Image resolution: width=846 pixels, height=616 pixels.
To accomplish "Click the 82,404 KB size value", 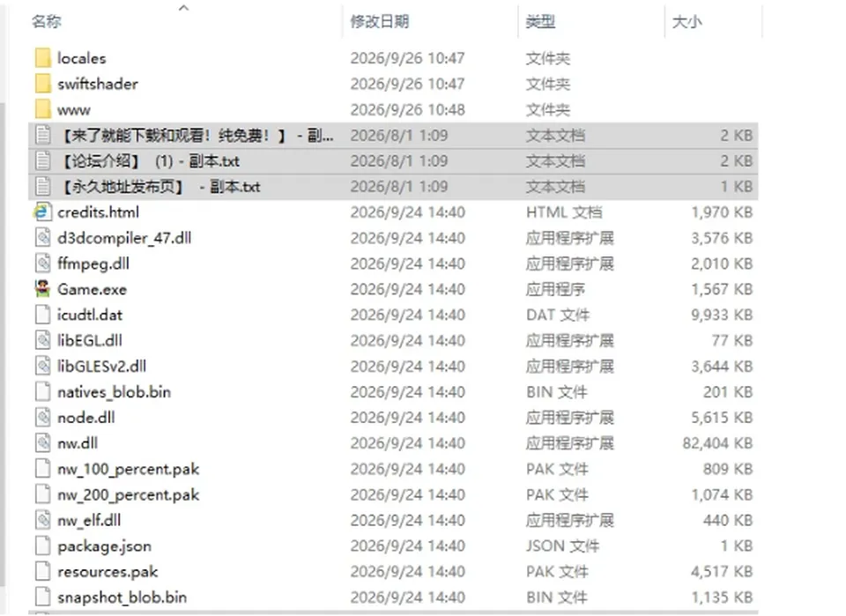I will (x=717, y=443).
